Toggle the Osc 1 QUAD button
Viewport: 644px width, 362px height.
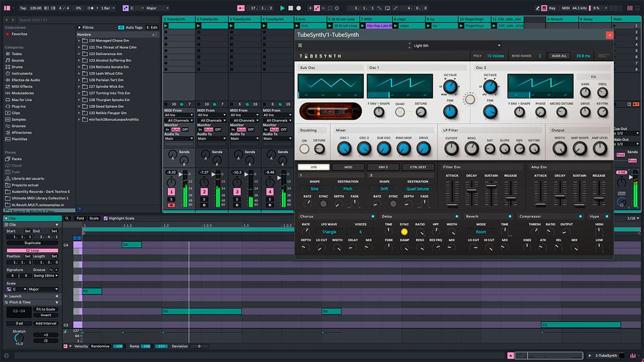[x=400, y=112]
